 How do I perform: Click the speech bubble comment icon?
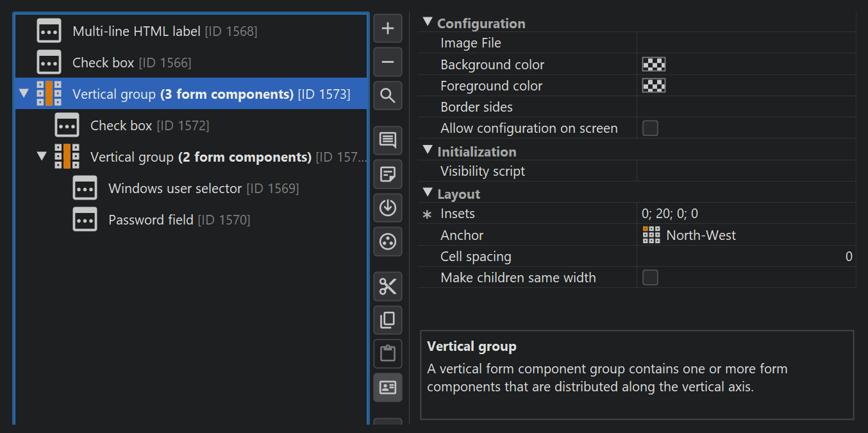(388, 140)
